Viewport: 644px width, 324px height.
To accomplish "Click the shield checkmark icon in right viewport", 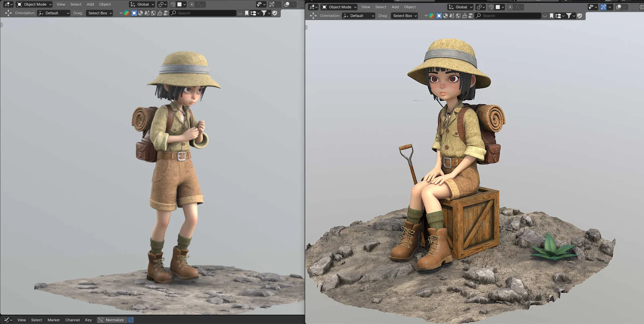I will [580, 16].
